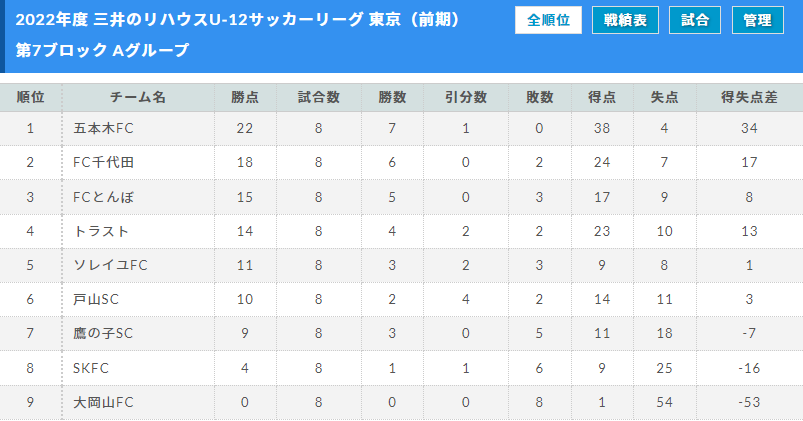This screenshot has width=803, height=421.
Task: Select 鷹の子SC team entry
Action: (x=103, y=333)
